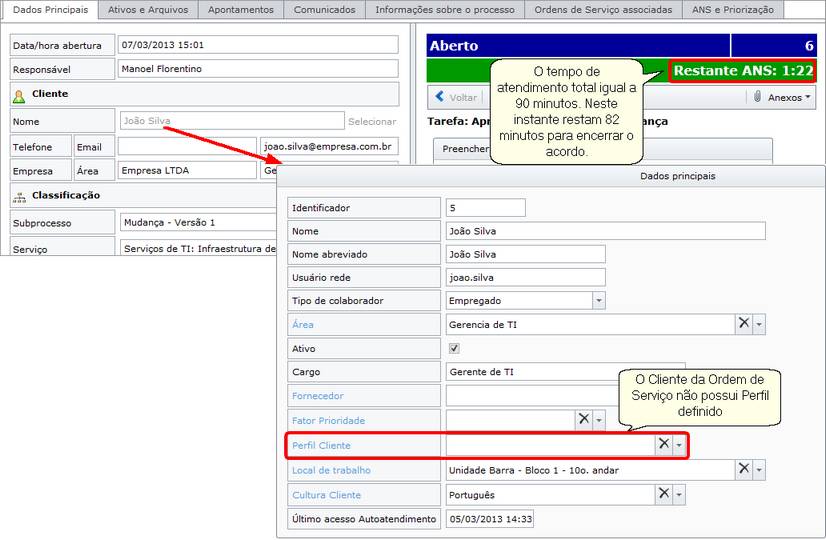The width and height of the screenshot is (826, 540).
Task: Click the Cliente person icon
Action: (x=19, y=96)
